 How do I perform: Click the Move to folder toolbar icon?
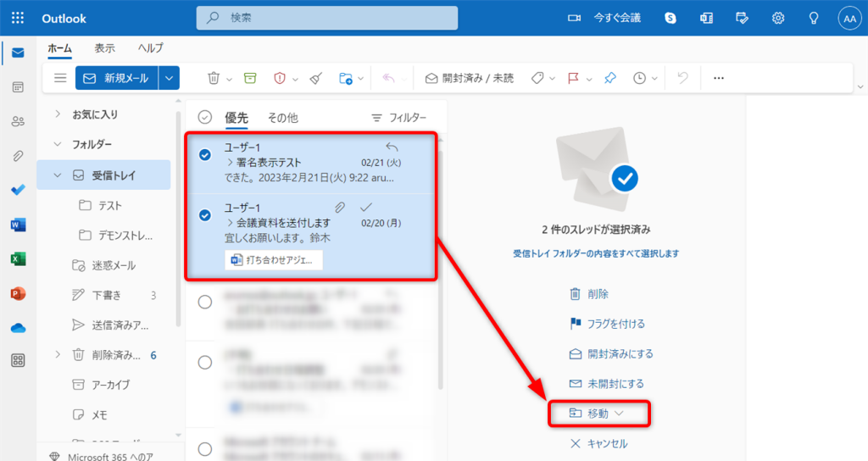(346, 78)
